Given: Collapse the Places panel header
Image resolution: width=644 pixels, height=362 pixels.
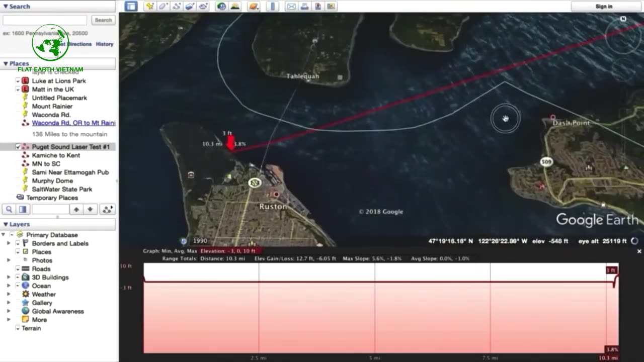Looking at the screenshot, I should point(58,63).
